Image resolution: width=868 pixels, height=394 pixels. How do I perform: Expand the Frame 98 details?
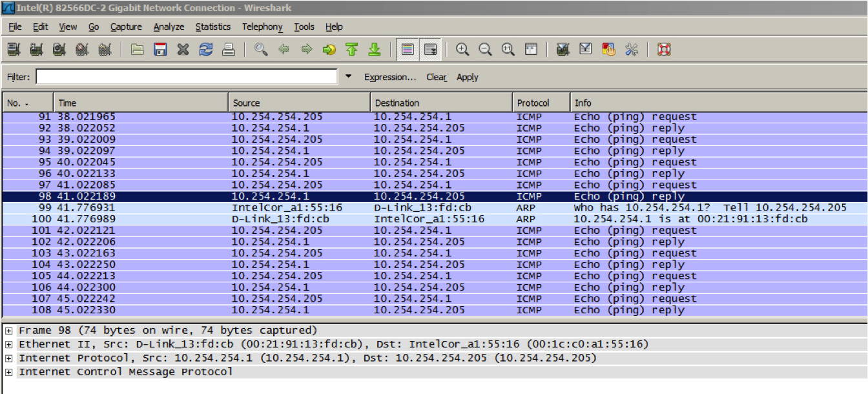point(9,330)
